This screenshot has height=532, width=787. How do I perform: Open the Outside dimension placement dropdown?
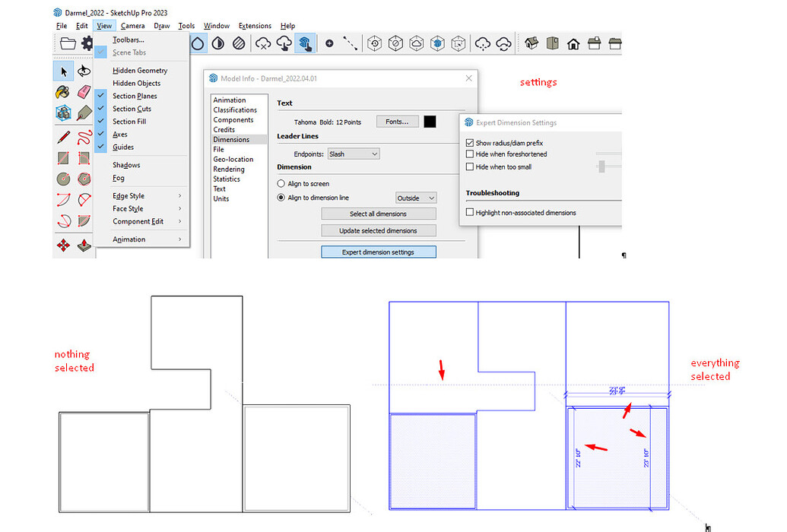[415, 198]
